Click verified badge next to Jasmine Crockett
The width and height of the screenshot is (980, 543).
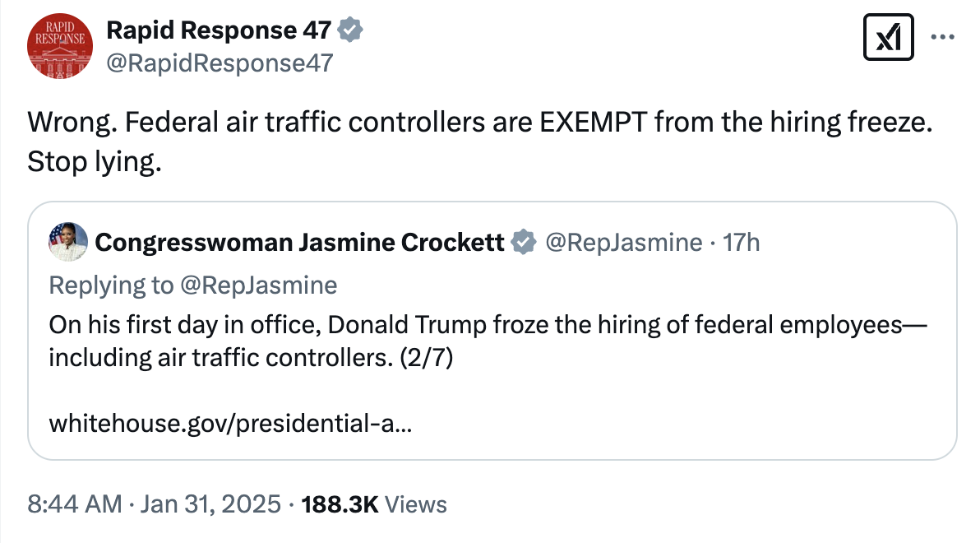click(x=521, y=242)
